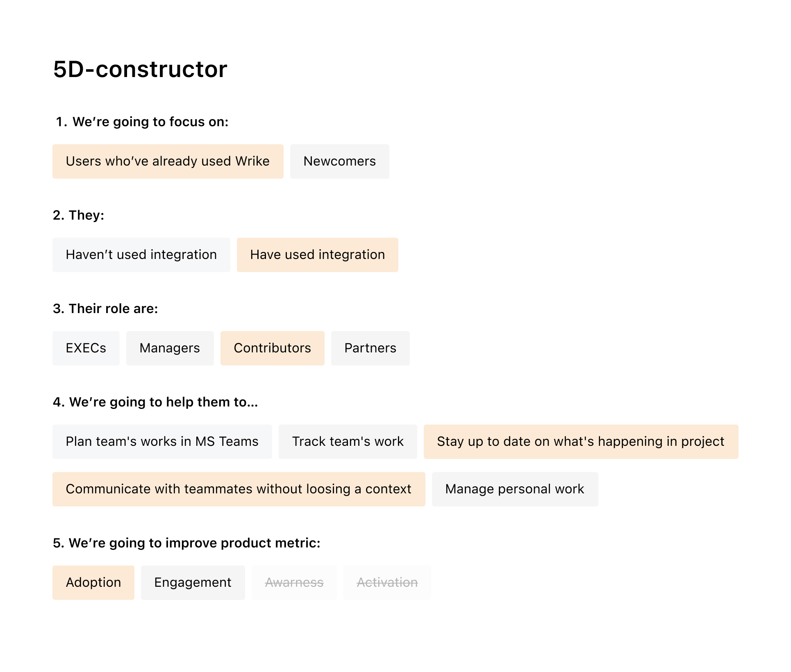Image resolution: width=791 pixels, height=672 pixels.
Task: Click the "improve product metric" heading
Action: 186,543
